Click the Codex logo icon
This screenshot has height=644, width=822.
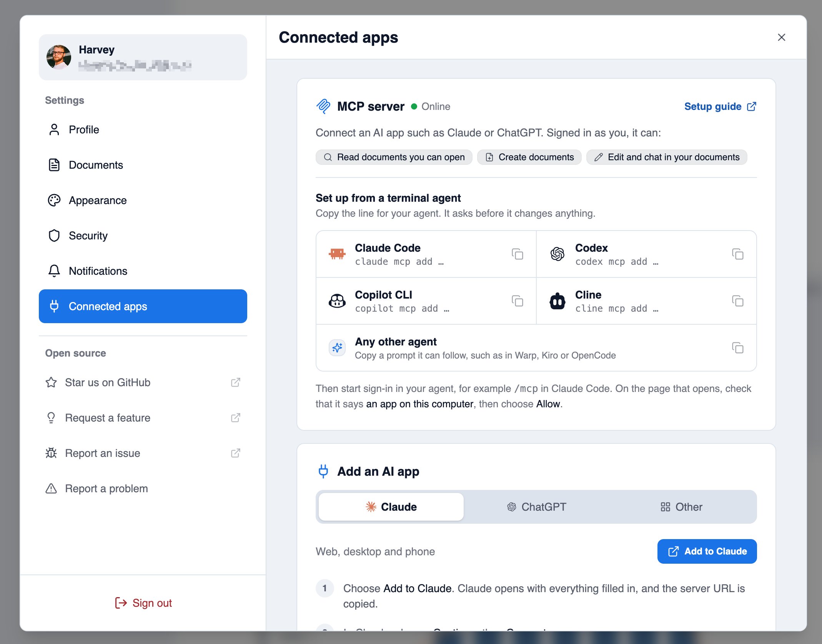557,254
